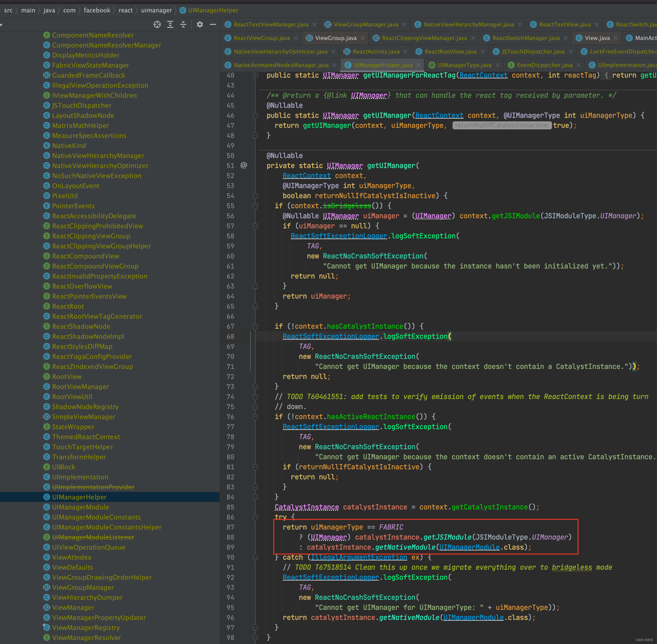
Task: Select UIManagerModule in project tree
Action: pos(81,507)
